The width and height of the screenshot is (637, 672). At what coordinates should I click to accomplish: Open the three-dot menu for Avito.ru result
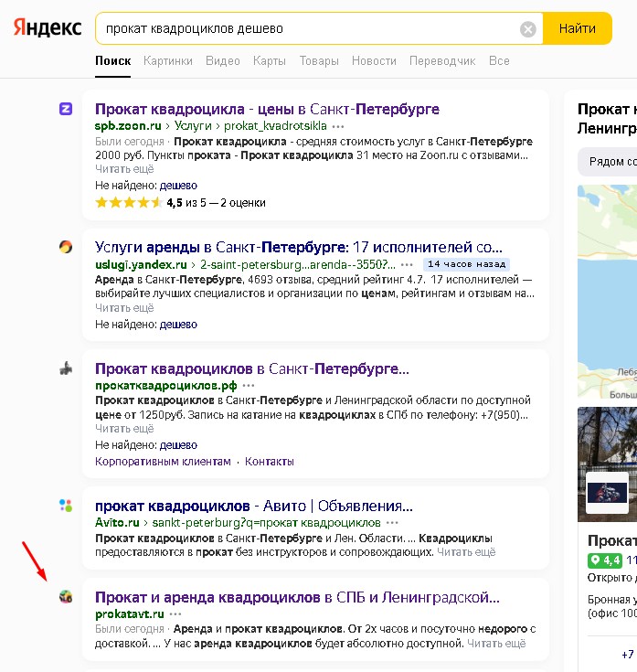(x=392, y=523)
